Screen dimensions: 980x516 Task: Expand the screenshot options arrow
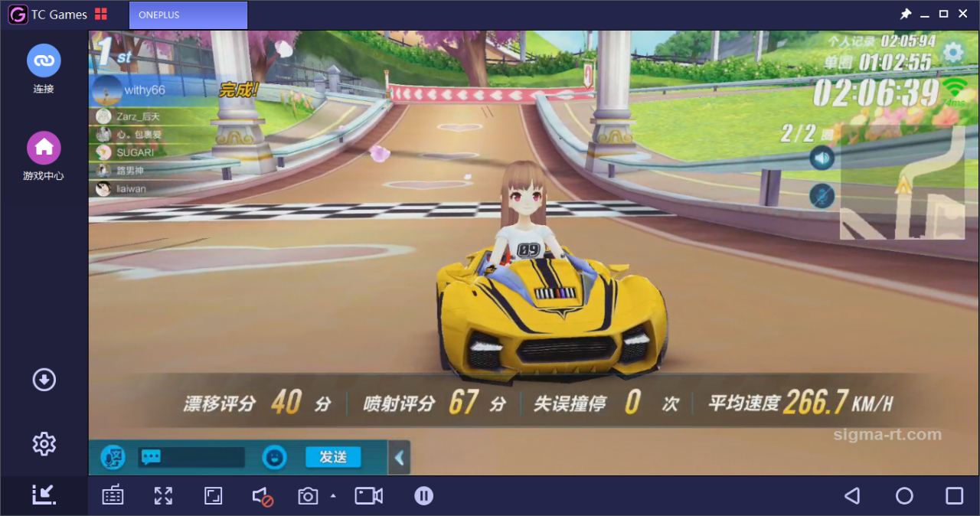click(x=333, y=496)
